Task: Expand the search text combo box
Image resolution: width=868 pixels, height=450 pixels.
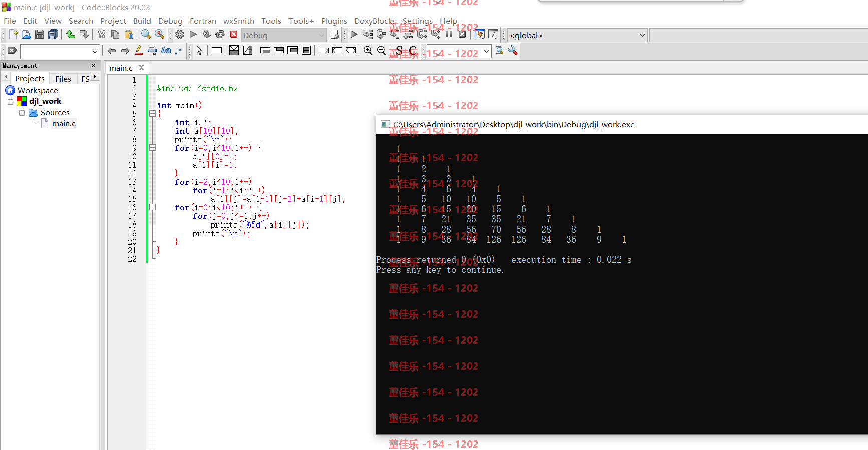Action: coord(95,51)
